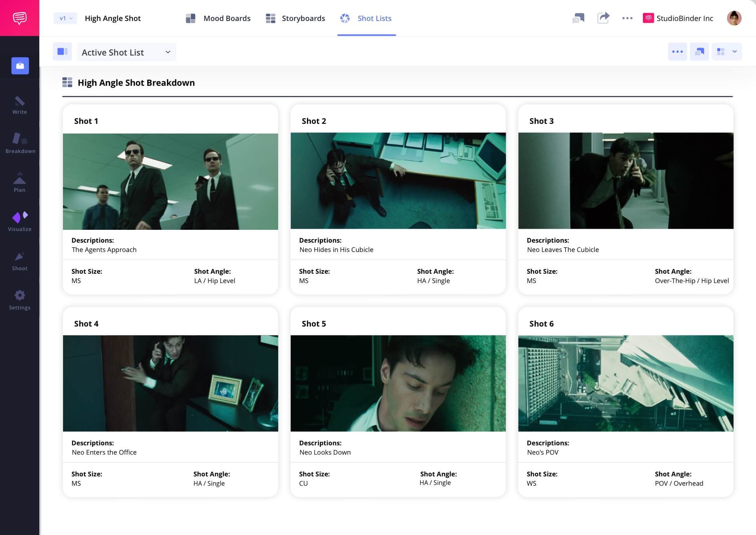Switch to the Mood Boards tab
The height and width of the screenshot is (535, 756).
coord(218,18)
